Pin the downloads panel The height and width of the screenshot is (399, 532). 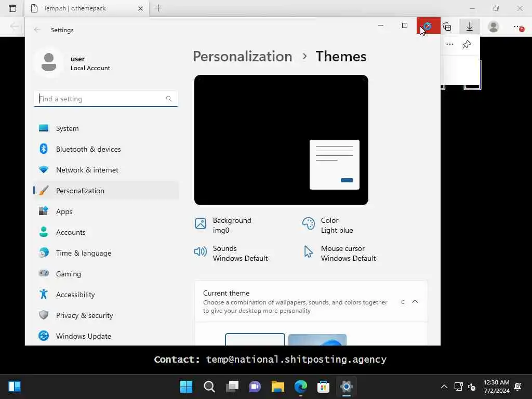[x=467, y=44]
